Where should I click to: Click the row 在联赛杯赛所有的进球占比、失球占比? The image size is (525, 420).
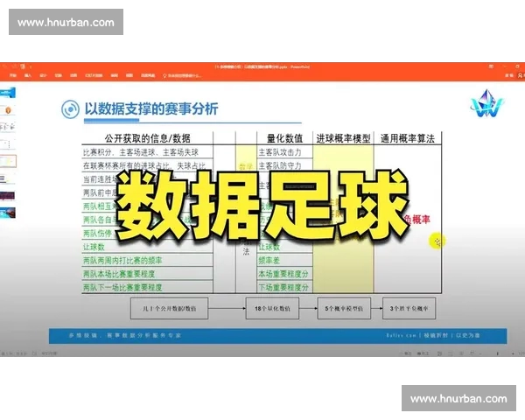click(x=147, y=165)
